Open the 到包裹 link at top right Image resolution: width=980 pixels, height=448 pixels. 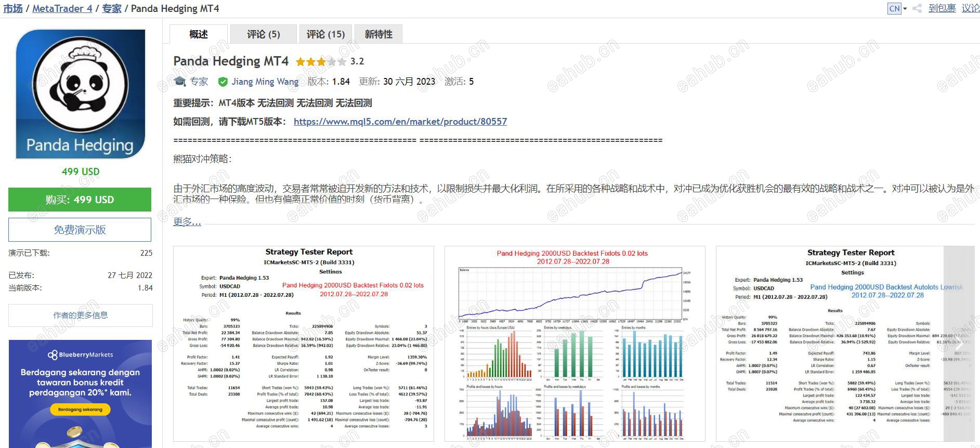tap(942, 8)
